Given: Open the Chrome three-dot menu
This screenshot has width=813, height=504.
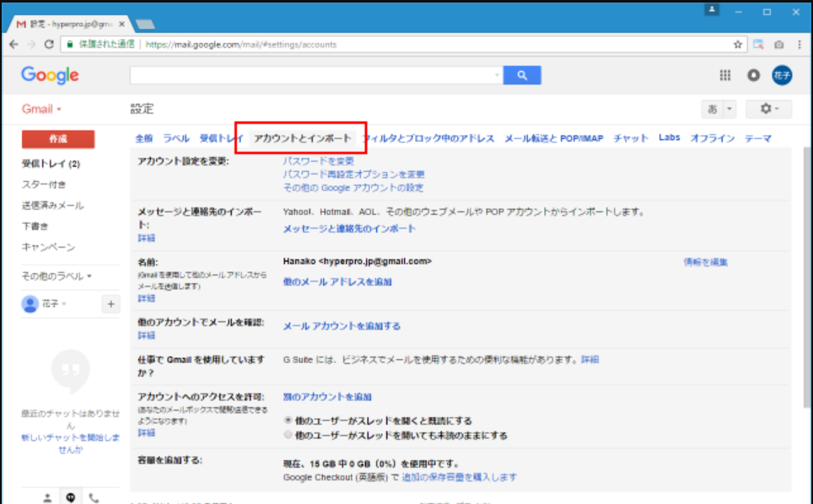Looking at the screenshot, I should pos(800,45).
